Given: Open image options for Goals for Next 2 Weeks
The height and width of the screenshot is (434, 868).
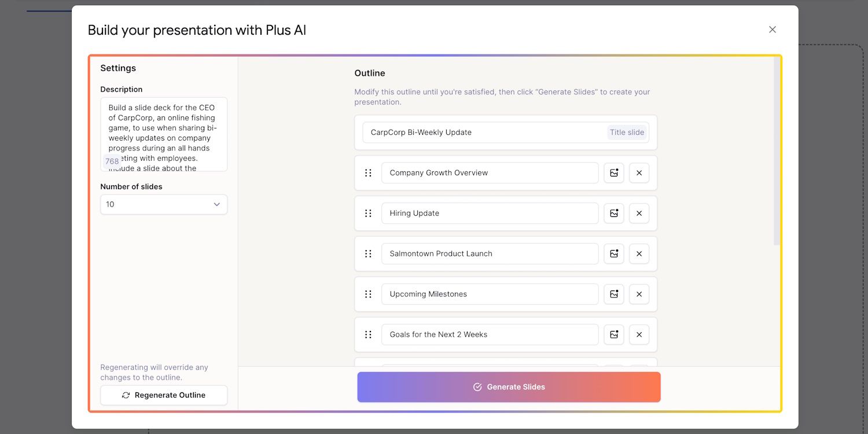Looking at the screenshot, I should [x=613, y=334].
